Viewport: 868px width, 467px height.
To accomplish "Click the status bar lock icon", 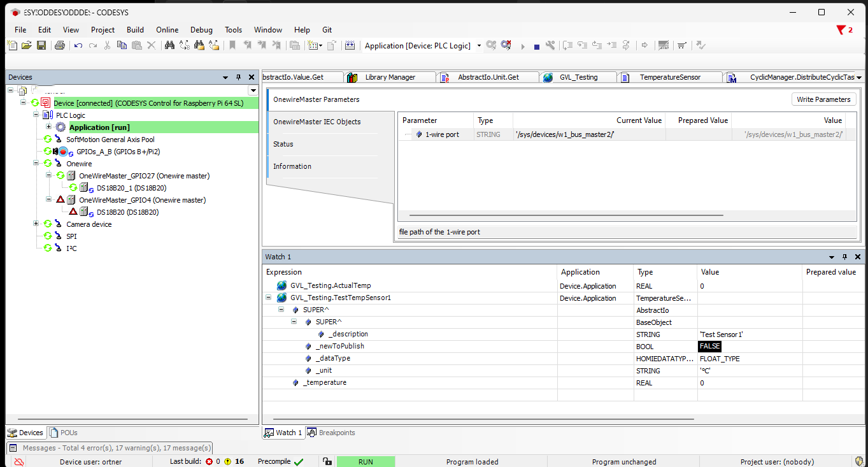I will (x=327, y=462).
